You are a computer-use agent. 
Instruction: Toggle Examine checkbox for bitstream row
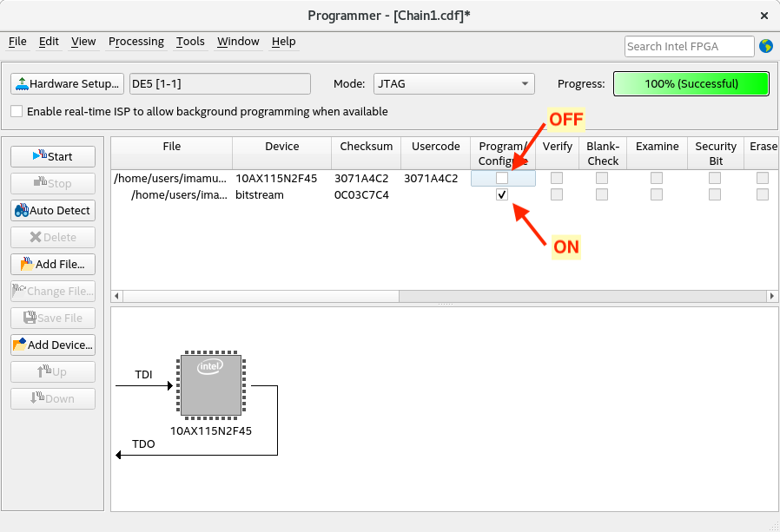point(657,194)
